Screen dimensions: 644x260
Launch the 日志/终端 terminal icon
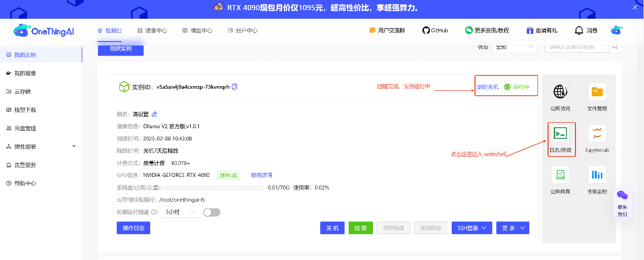(560, 134)
